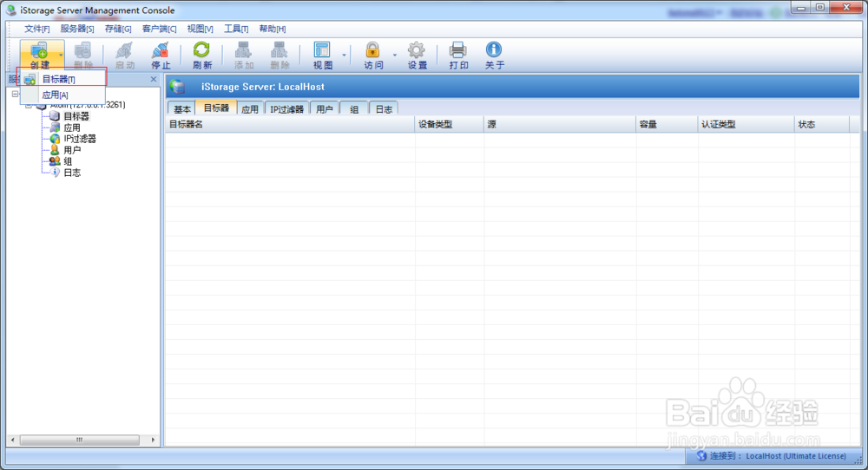Select 目标器 node in server tree
Image resolution: width=868 pixels, height=470 pixels.
(x=76, y=116)
